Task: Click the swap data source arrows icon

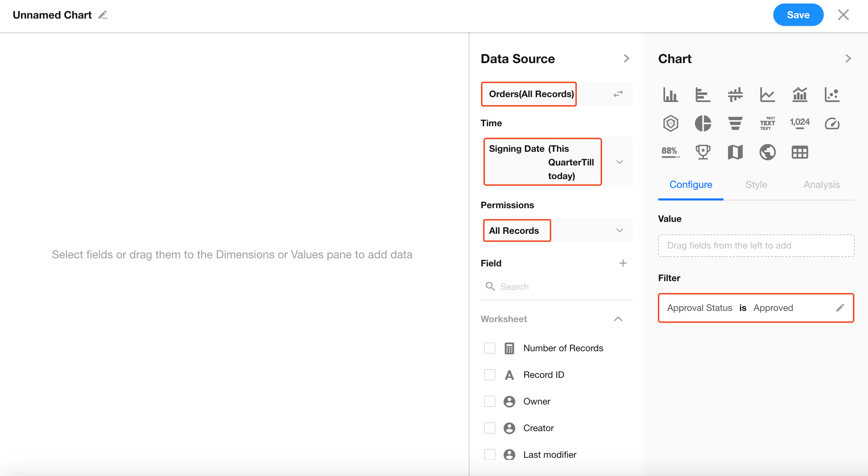Action: (x=618, y=94)
